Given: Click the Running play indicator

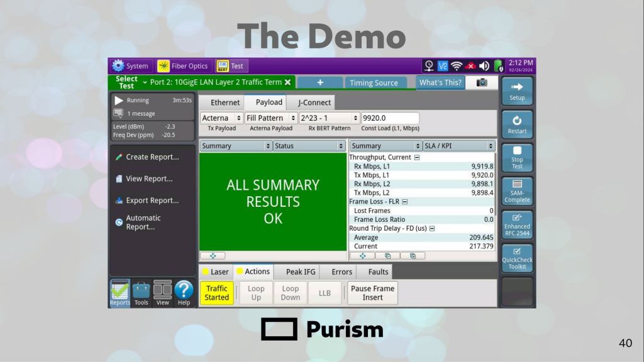Looking at the screenshot, I should 119,100.
